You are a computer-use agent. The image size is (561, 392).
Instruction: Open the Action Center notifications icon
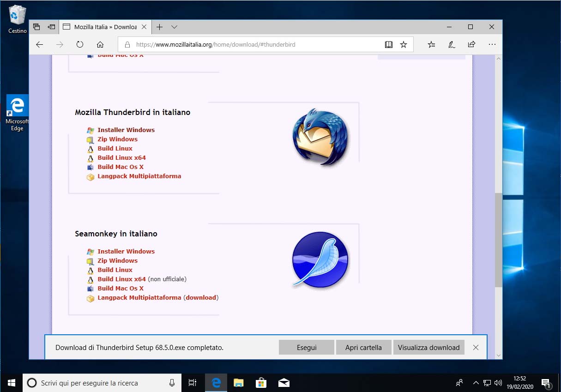(546, 383)
